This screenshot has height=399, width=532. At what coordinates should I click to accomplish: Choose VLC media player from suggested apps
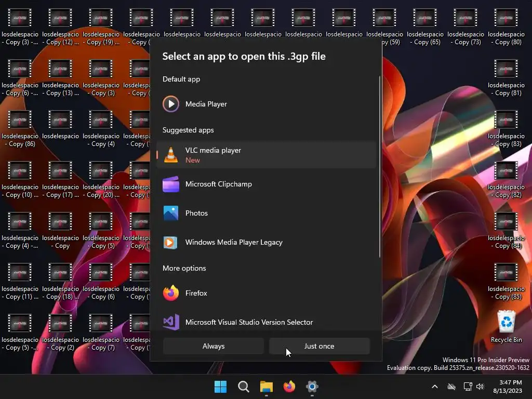pyautogui.click(x=267, y=155)
